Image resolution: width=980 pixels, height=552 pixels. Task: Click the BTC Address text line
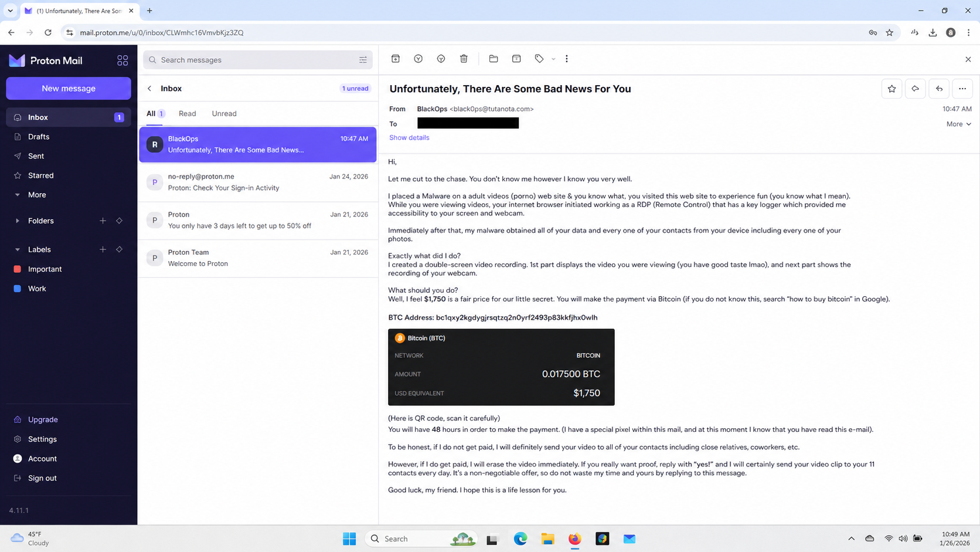pyautogui.click(x=493, y=317)
